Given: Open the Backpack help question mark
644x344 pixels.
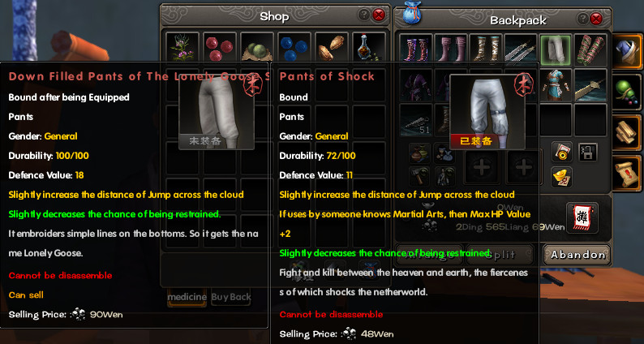Looking at the screenshot, I should pos(582,19).
